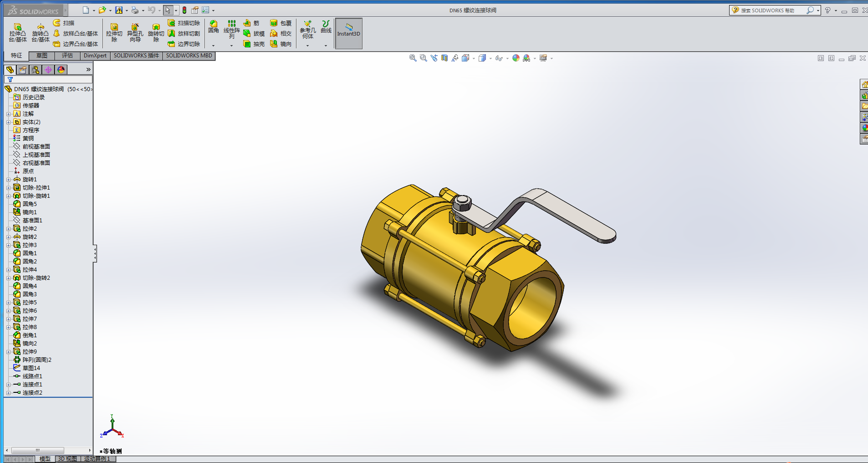
Task: Click the Edit Appearance color ball icon
Action: pyautogui.click(x=516, y=58)
